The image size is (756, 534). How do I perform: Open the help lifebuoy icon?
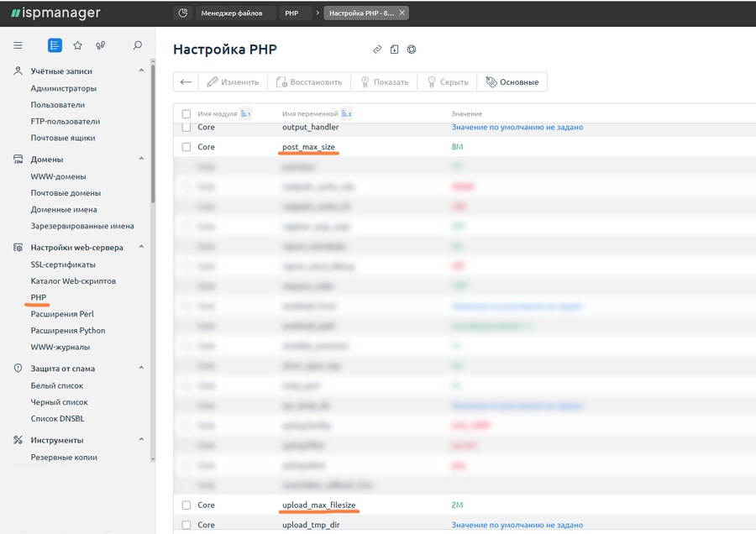click(412, 50)
